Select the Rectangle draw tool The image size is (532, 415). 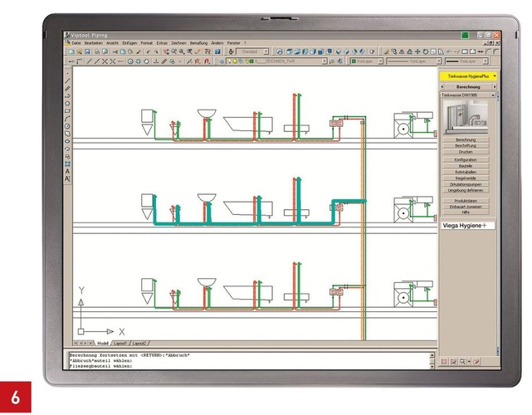tap(67, 110)
